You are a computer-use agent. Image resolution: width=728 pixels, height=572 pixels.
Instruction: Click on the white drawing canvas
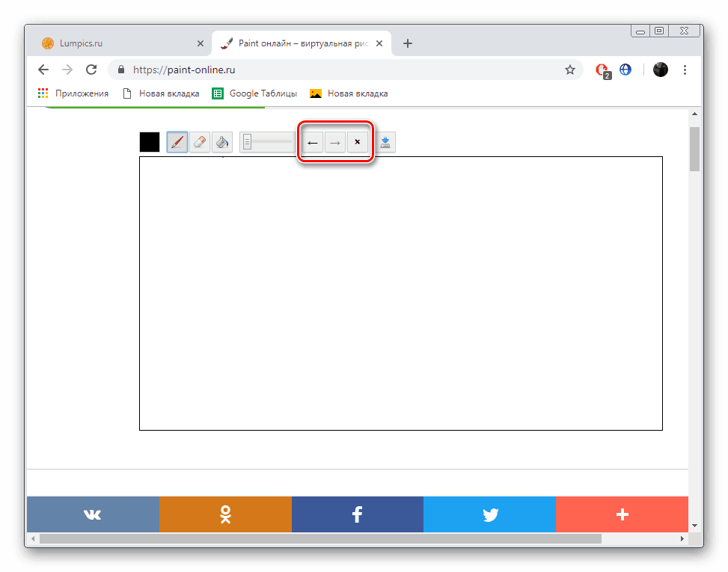click(401, 293)
